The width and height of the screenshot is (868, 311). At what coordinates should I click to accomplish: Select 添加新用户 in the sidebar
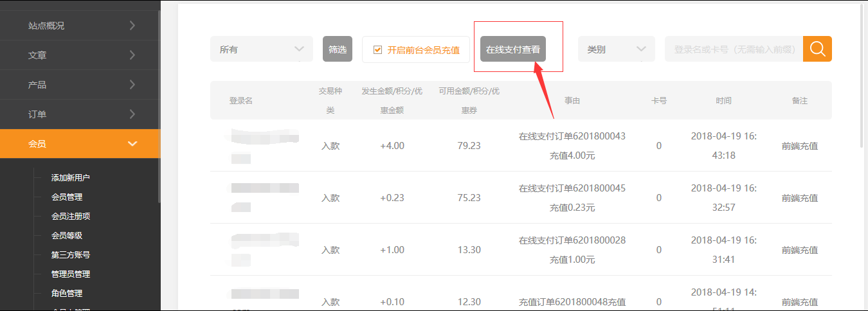point(71,177)
